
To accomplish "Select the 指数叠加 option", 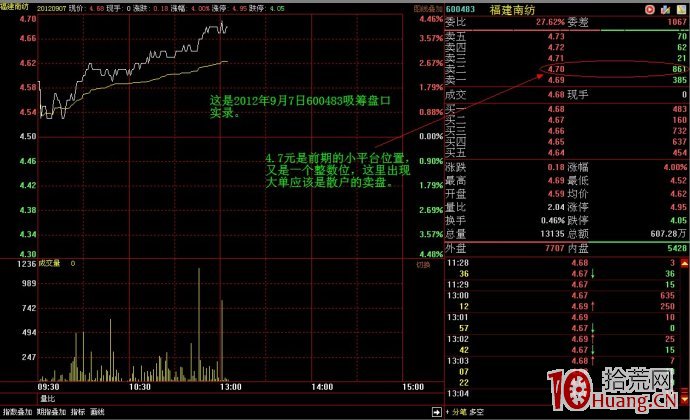I will [x=18, y=412].
